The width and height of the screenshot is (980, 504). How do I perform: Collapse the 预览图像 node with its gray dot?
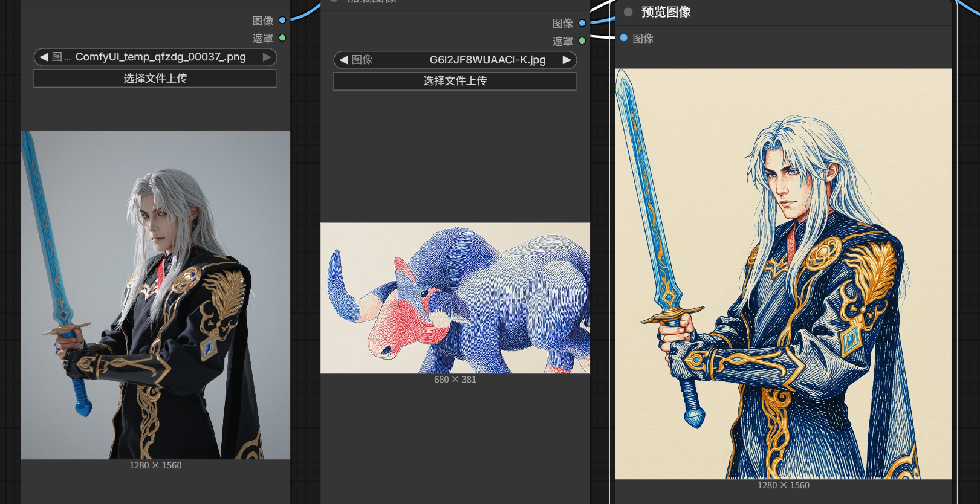pos(628,12)
